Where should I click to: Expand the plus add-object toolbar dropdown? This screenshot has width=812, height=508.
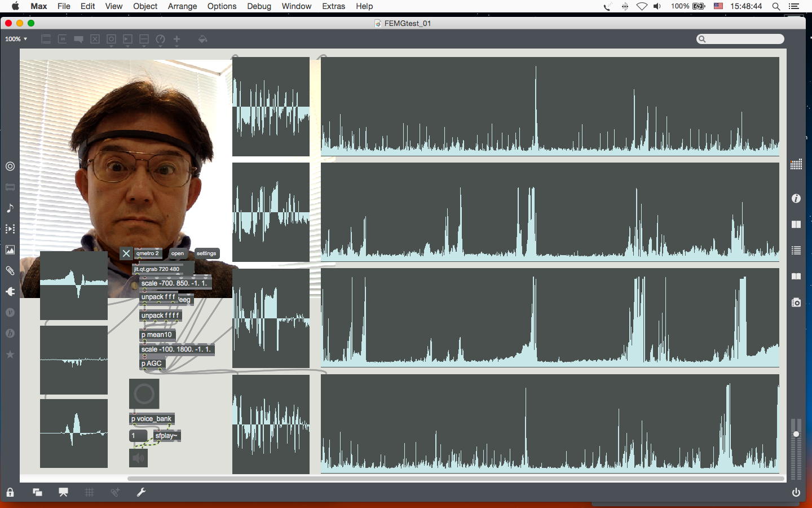pyautogui.click(x=177, y=40)
